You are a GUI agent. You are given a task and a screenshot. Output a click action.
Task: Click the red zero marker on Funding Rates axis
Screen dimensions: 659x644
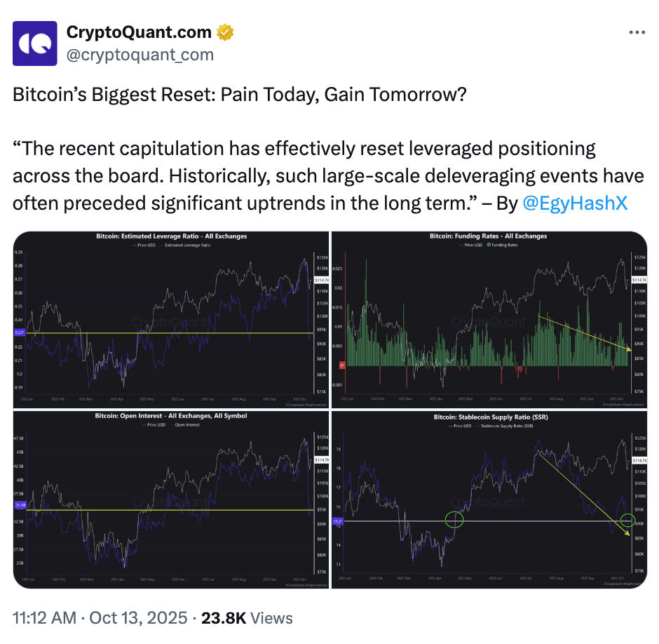click(x=341, y=365)
